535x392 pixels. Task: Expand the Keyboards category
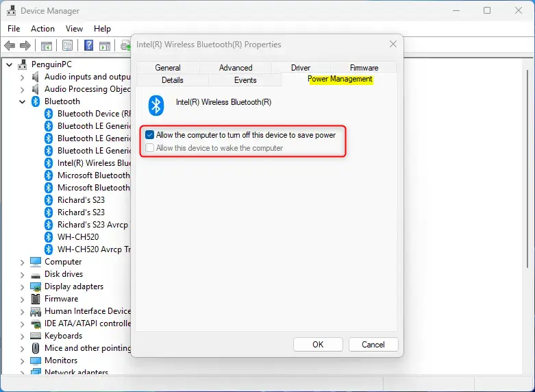coord(22,336)
